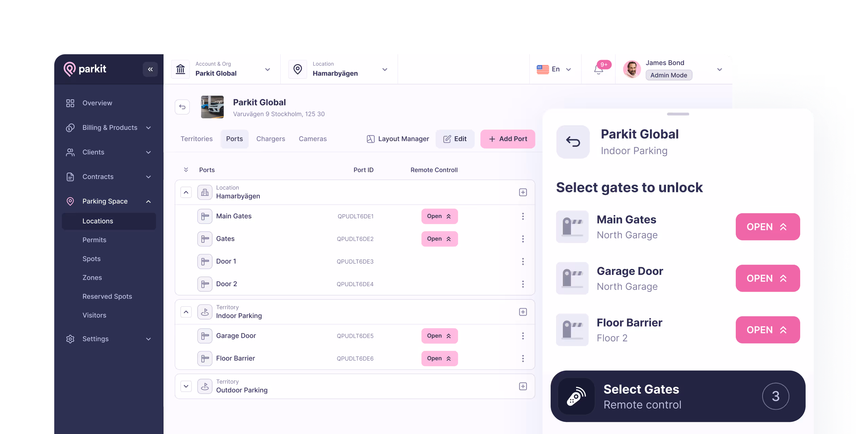Click the back arrow next to Parkit Global

pos(182,107)
